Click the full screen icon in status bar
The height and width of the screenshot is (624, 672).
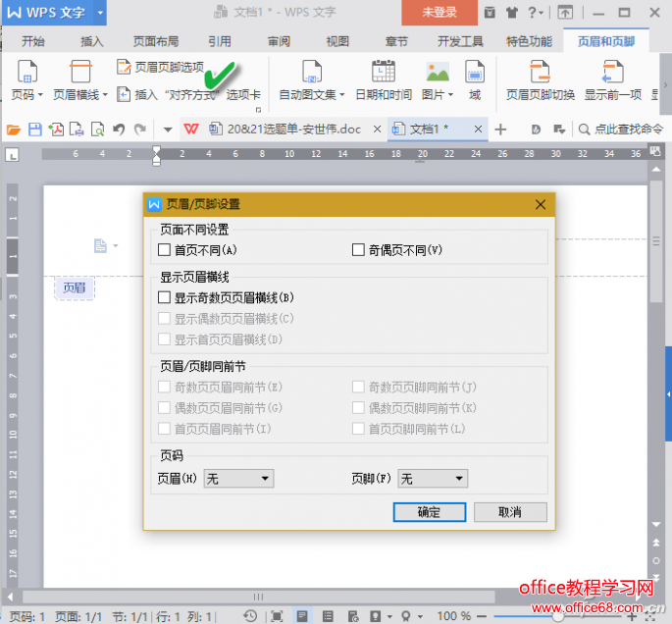[x=277, y=616]
